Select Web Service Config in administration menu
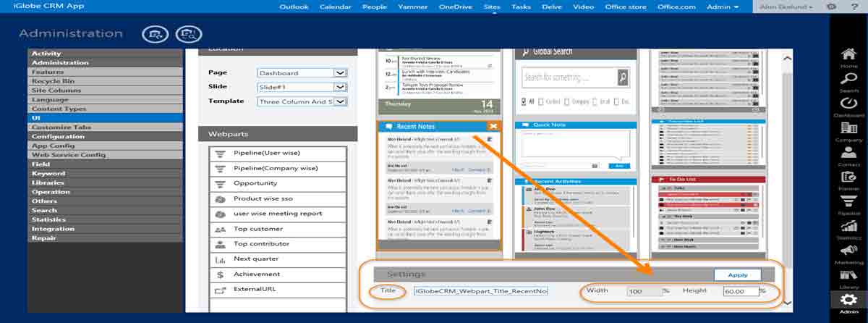The image size is (868, 323). click(x=106, y=155)
